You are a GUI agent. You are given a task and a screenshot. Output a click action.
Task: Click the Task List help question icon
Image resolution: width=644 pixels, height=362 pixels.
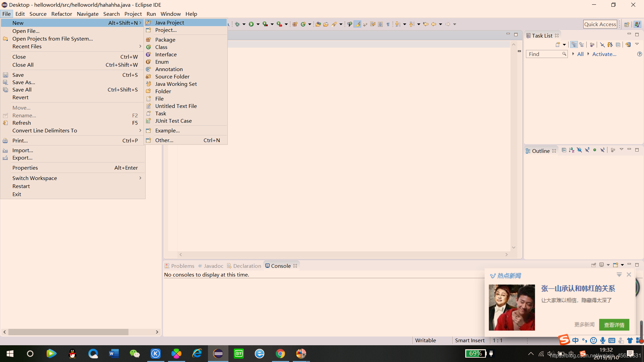pyautogui.click(x=639, y=54)
